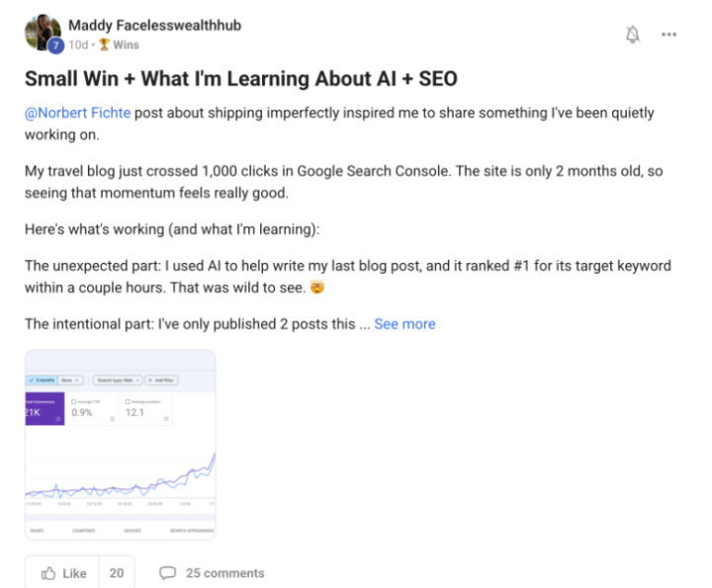Open the 25 comments link
712x588 pixels.
[224, 573]
